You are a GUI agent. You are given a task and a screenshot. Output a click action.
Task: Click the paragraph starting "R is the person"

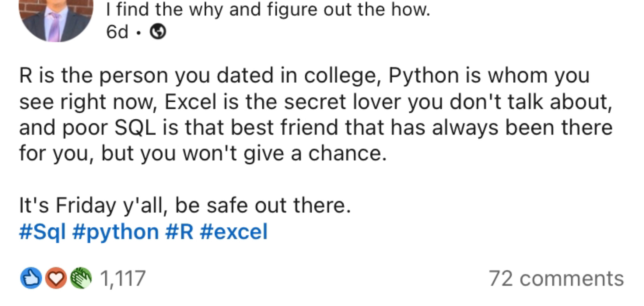tap(316, 114)
